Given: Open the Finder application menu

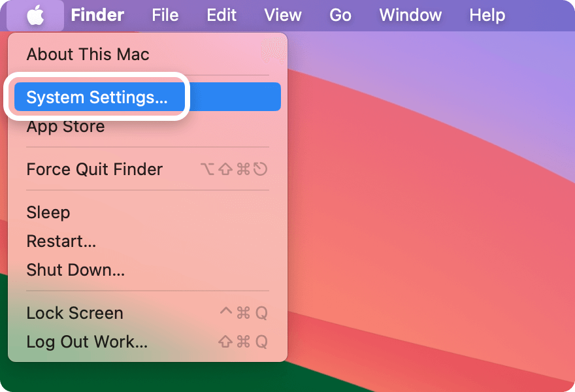Looking at the screenshot, I should point(97,16).
